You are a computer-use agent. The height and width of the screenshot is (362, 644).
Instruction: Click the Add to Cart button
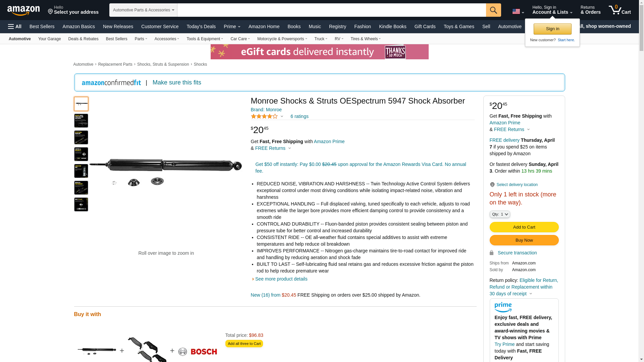[x=524, y=227]
